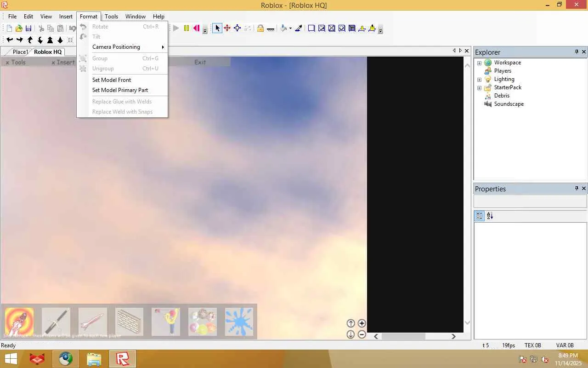Select Soundscape in the Explorer

(x=509, y=104)
